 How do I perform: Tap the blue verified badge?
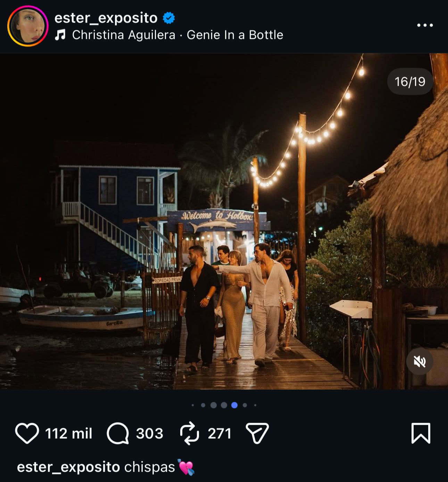[169, 18]
